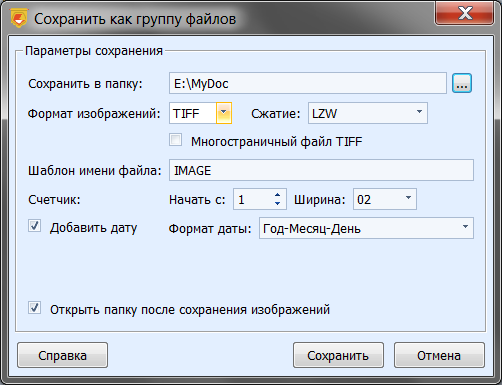
Task: Click the application icon in title bar
Action: pyautogui.click(x=19, y=18)
